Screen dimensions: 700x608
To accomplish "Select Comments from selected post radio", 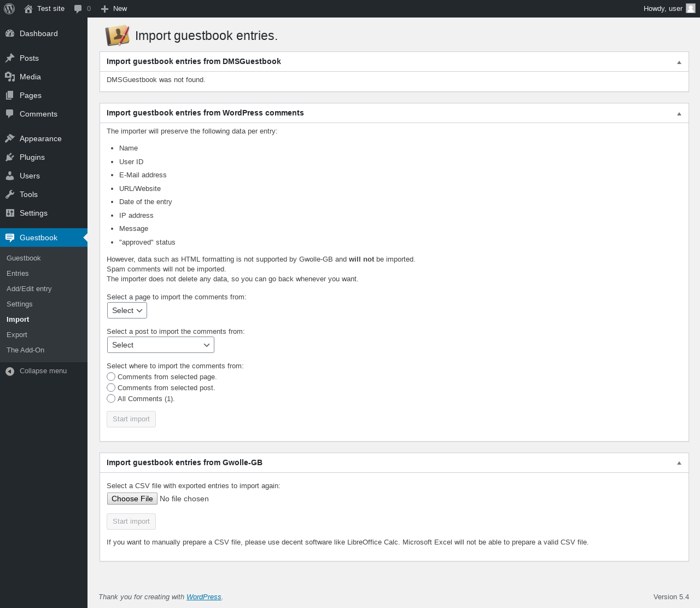I will [x=111, y=387].
